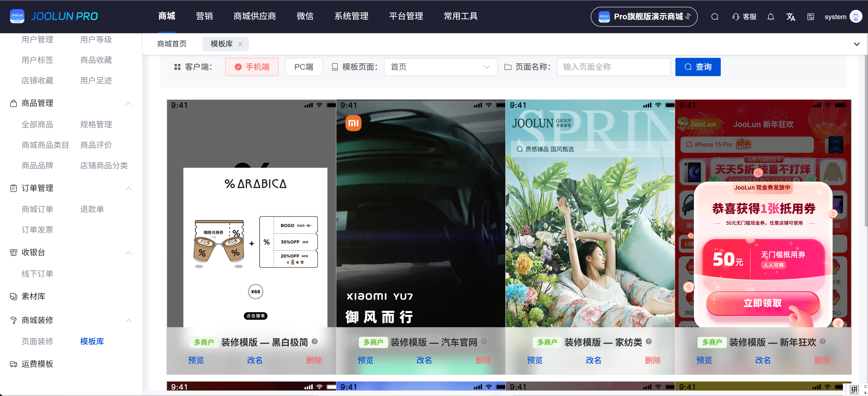
Task: Open 退款单 in sidebar
Action: [x=92, y=209]
